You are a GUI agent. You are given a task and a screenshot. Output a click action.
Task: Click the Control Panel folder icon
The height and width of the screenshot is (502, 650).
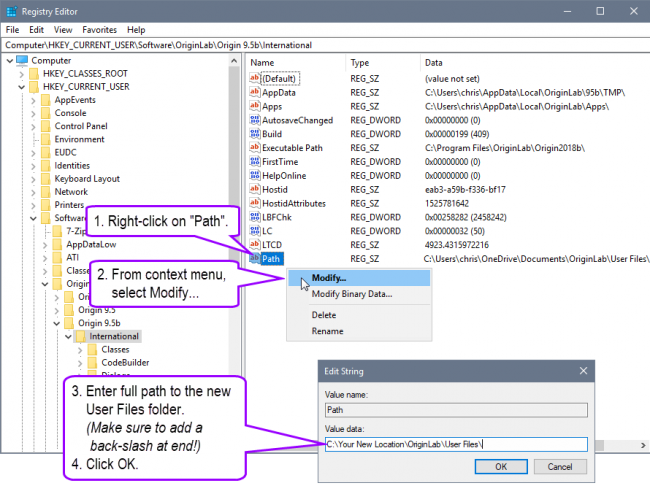tap(45, 126)
